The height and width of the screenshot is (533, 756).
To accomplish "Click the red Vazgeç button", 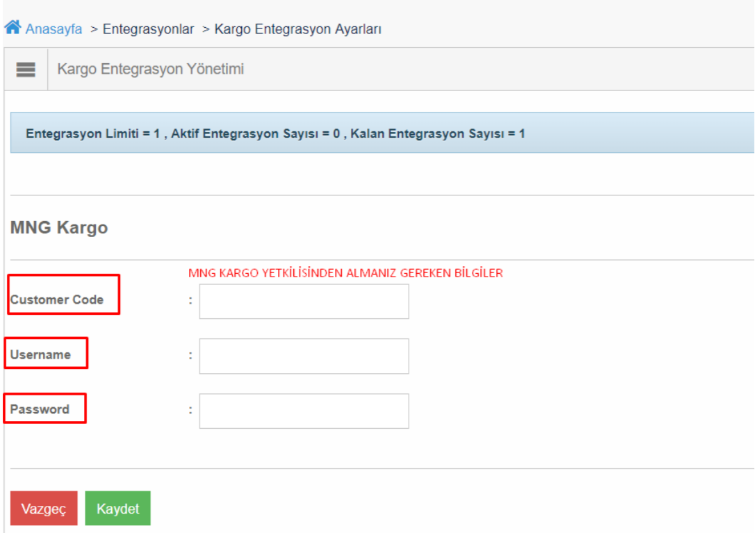I will tap(44, 509).
